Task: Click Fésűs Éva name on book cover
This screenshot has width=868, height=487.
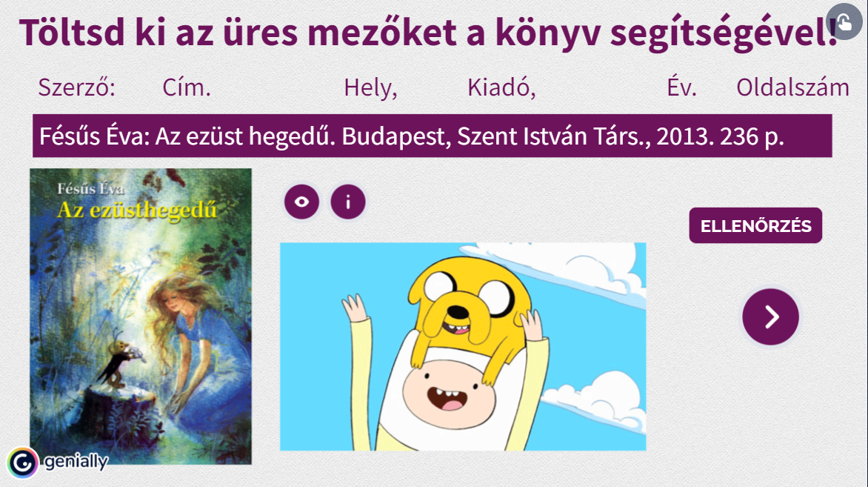Action: point(91,189)
